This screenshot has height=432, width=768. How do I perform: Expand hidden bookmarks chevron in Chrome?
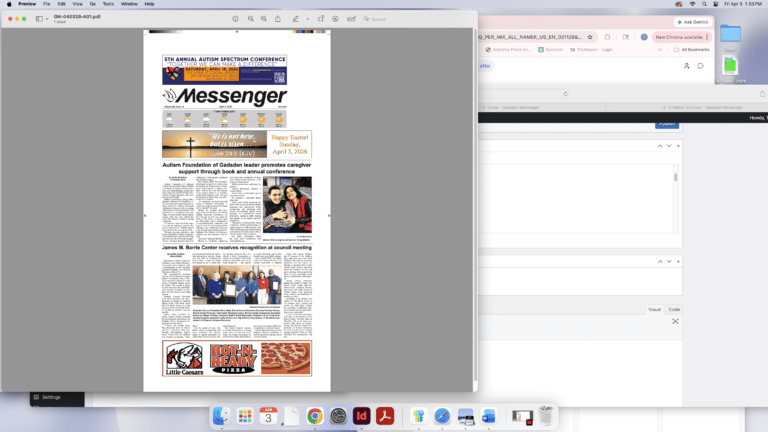click(660, 49)
